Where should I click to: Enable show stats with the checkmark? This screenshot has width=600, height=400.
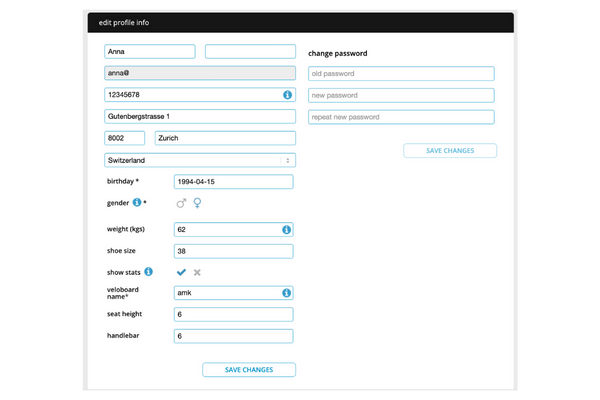pos(181,272)
